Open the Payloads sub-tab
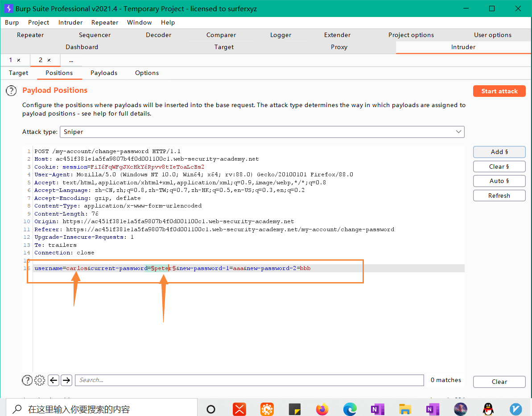Viewport: 532px width, 416px height. (x=104, y=73)
